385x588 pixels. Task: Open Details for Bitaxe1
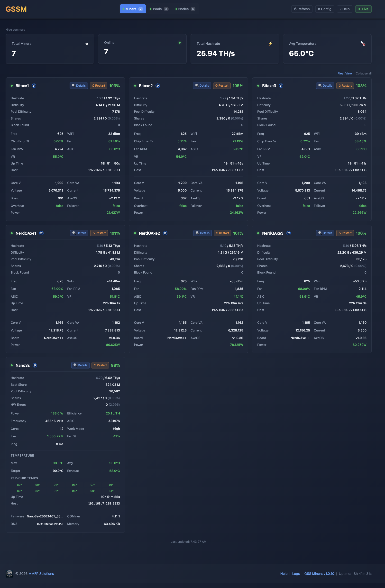tap(79, 86)
